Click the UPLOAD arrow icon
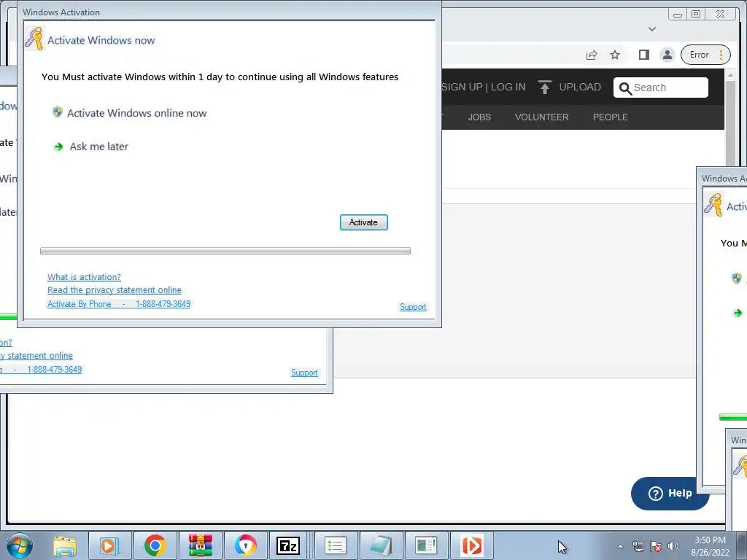Image resolution: width=747 pixels, height=560 pixels. coord(544,87)
